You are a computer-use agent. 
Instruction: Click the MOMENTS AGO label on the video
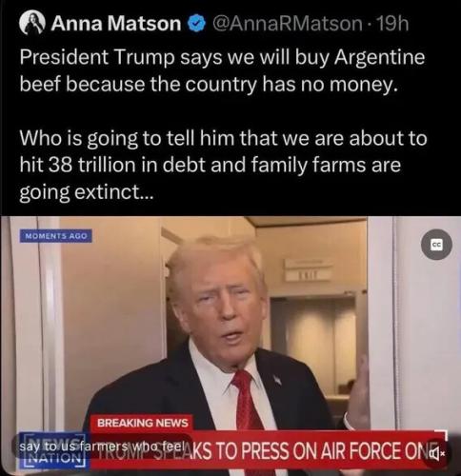coord(56,236)
